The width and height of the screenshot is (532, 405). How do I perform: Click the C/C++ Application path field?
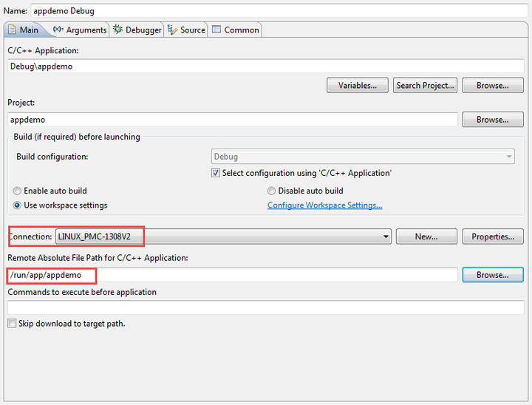click(266, 67)
